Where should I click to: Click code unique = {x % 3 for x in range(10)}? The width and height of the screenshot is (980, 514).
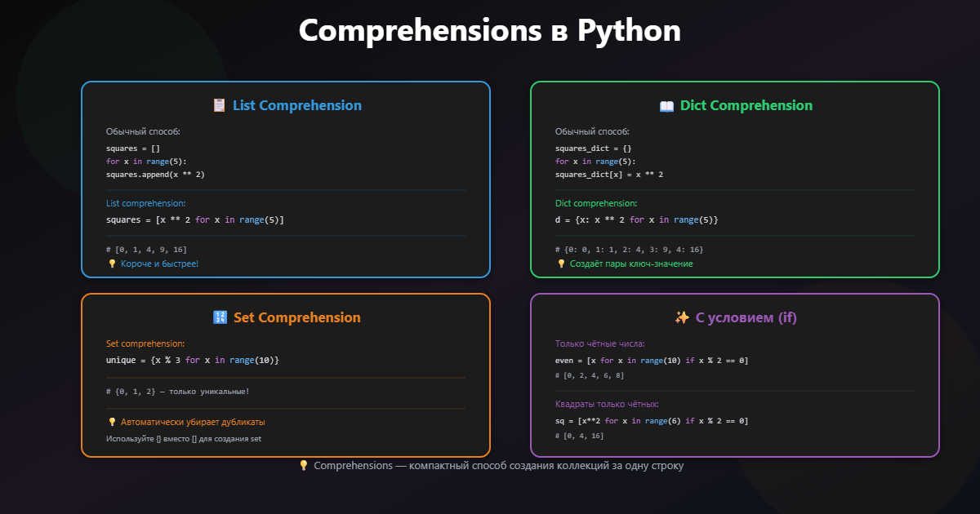pyautogui.click(x=193, y=361)
